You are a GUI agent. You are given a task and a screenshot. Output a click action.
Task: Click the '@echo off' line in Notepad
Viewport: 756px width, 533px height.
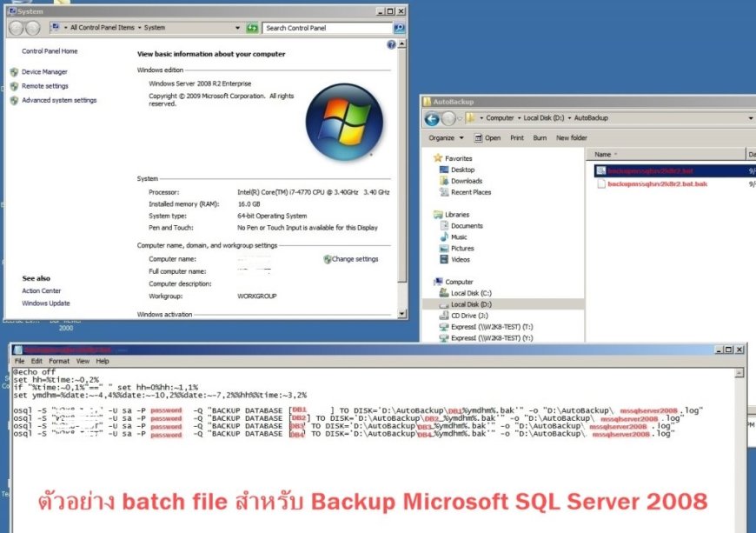(34, 372)
